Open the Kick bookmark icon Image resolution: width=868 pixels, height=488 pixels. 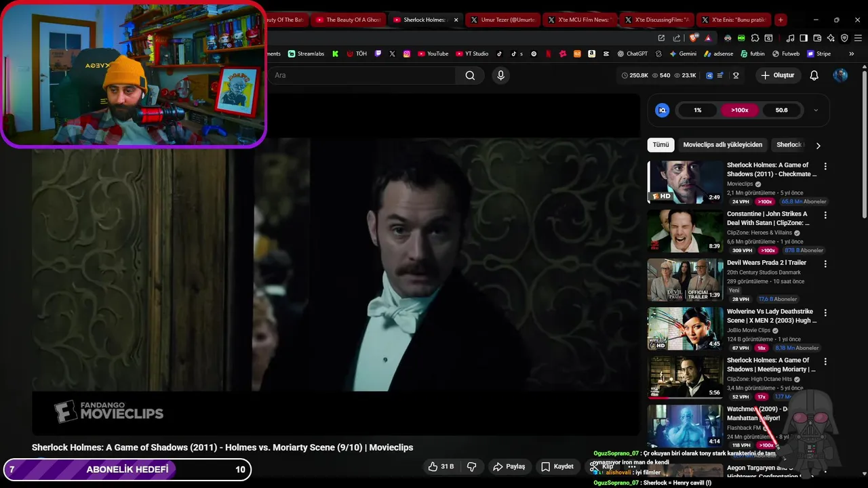click(x=335, y=54)
